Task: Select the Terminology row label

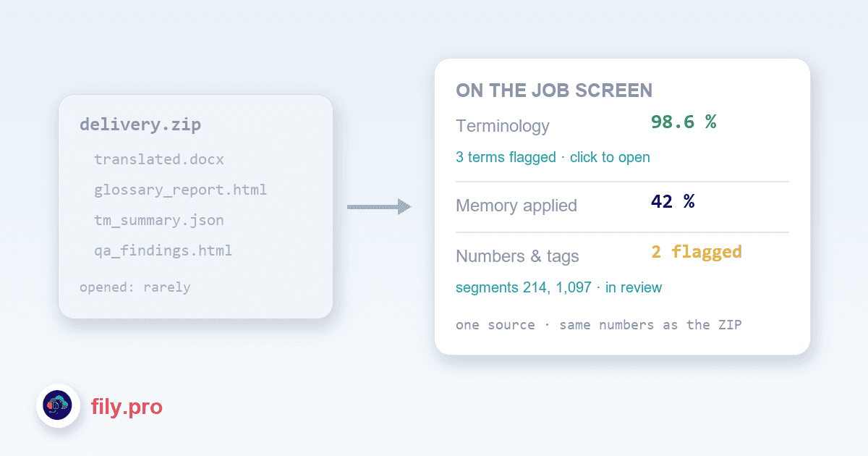Action: click(x=503, y=126)
